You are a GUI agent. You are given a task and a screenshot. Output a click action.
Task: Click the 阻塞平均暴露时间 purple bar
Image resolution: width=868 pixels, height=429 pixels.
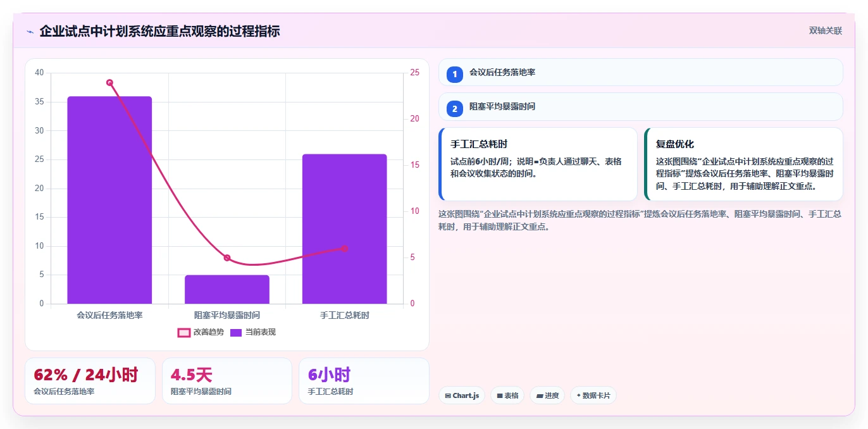pyautogui.click(x=227, y=289)
